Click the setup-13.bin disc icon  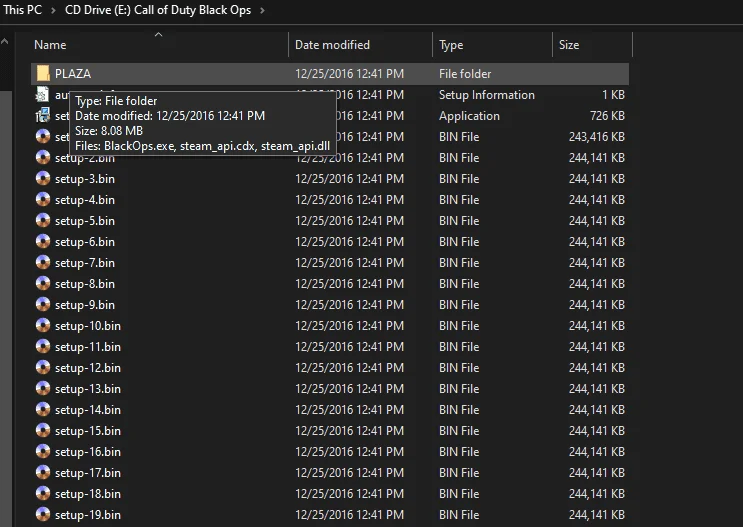[x=43, y=388]
